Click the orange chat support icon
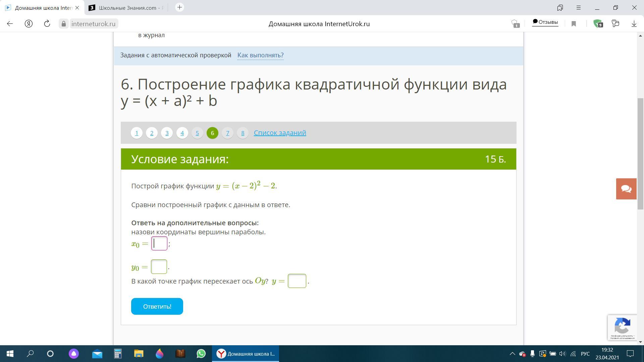Screen dimensions: 644x362 click(x=626, y=189)
